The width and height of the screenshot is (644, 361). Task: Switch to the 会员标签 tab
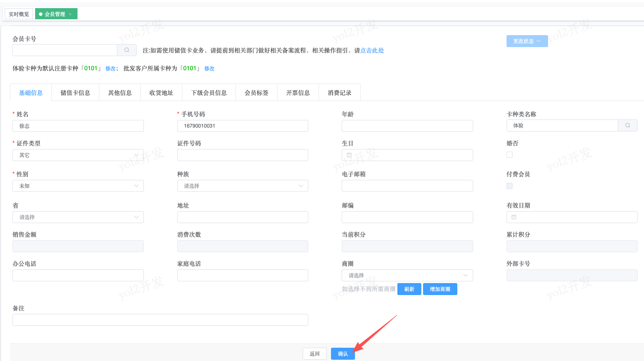pos(256,92)
